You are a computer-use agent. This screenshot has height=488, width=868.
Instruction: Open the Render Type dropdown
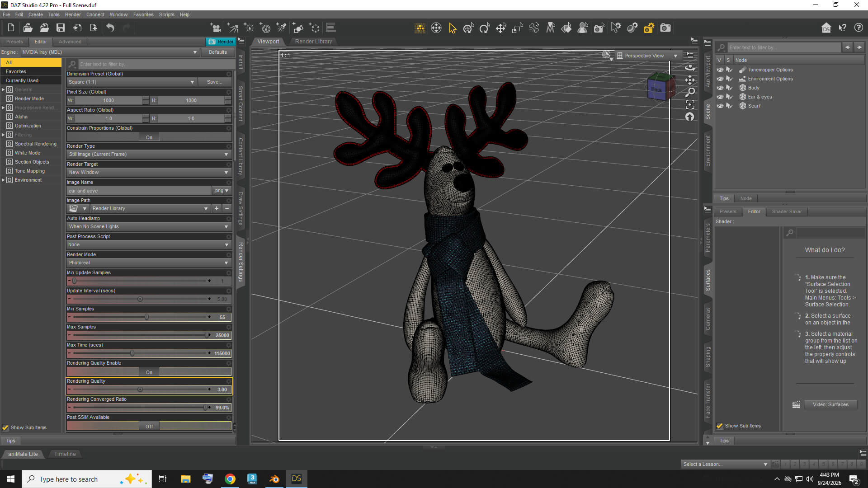(149, 154)
